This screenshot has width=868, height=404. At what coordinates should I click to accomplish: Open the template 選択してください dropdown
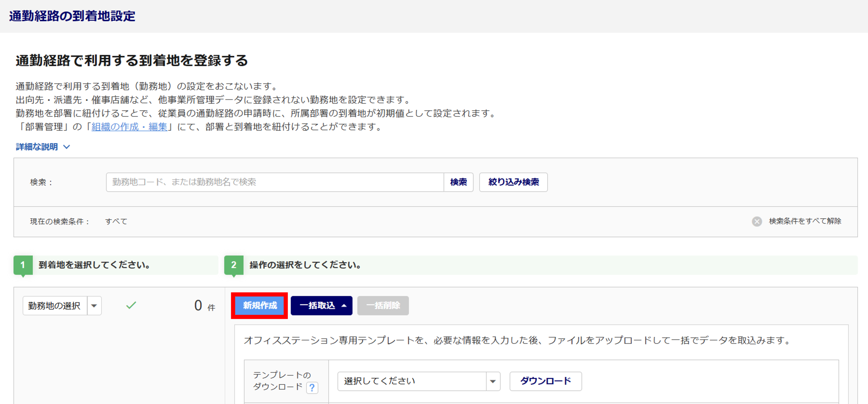pyautogui.click(x=418, y=381)
